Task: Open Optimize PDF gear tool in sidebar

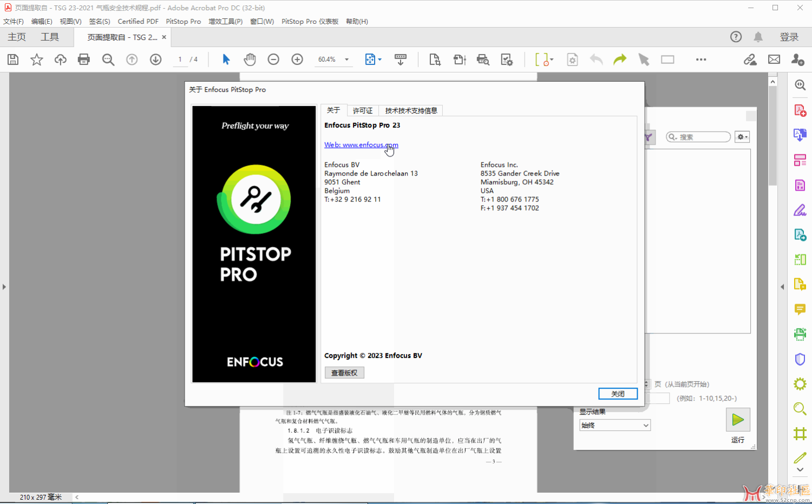Action: point(800,384)
